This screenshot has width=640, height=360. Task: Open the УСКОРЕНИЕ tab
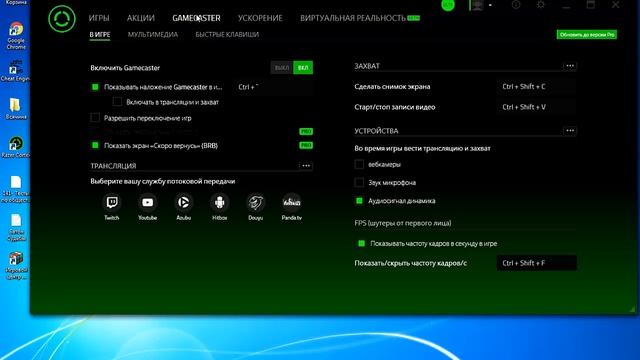(260, 18)
